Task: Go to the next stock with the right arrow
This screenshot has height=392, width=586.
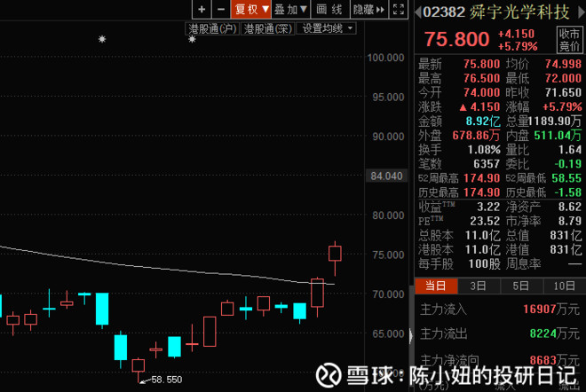Action: [x=582, y=12]
